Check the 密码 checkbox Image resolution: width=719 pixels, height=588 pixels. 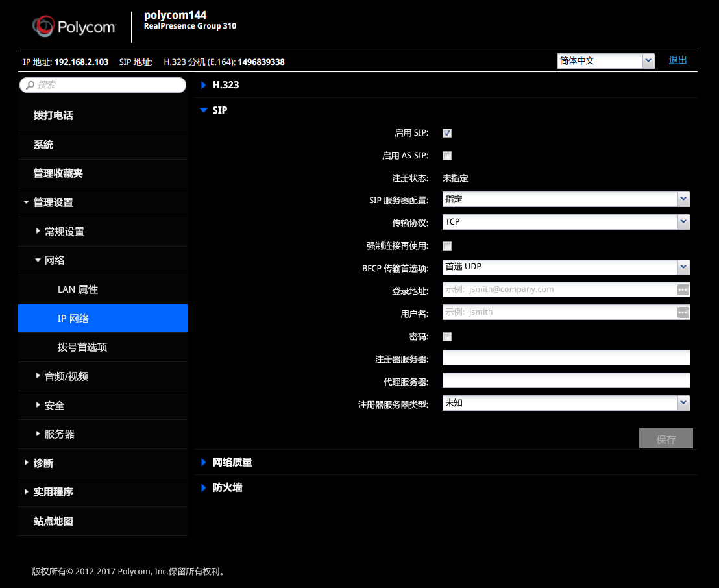(447, 337)
